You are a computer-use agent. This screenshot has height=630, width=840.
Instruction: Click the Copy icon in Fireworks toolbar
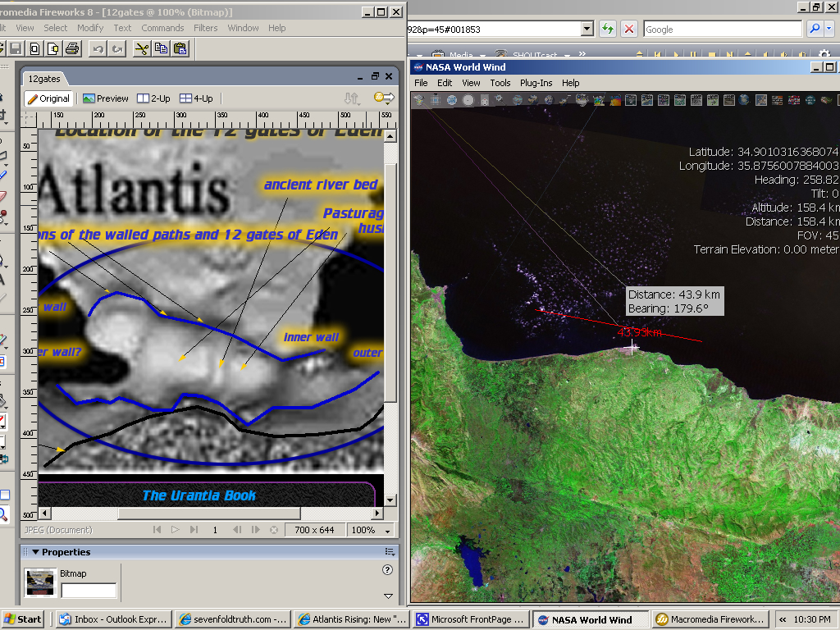[x=161, y=48]
